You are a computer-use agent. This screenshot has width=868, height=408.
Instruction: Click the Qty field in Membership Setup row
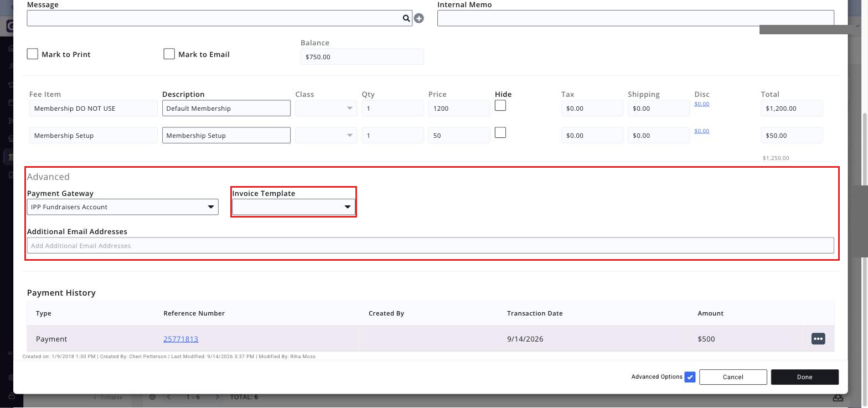[392, 135]
